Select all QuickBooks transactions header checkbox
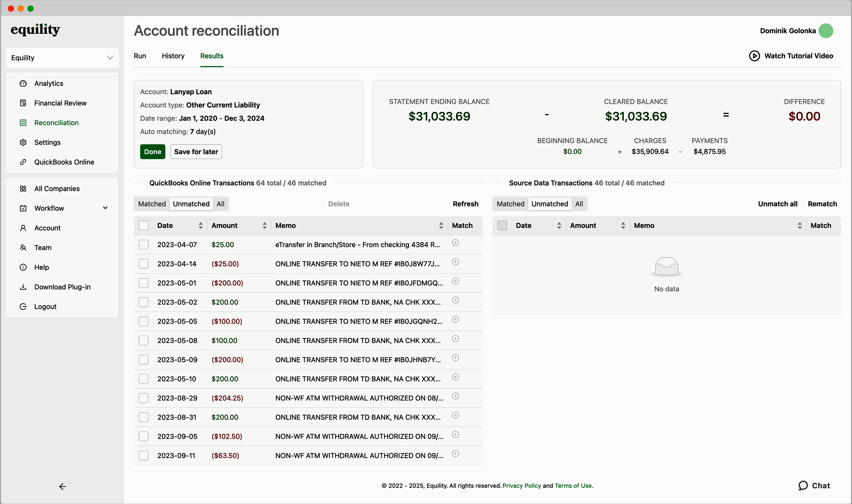 click(x=144, y=226)
